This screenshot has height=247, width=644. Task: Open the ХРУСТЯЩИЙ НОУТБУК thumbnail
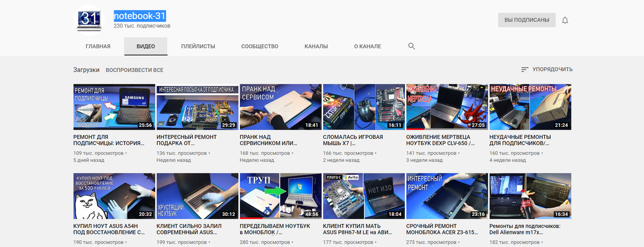197,196
